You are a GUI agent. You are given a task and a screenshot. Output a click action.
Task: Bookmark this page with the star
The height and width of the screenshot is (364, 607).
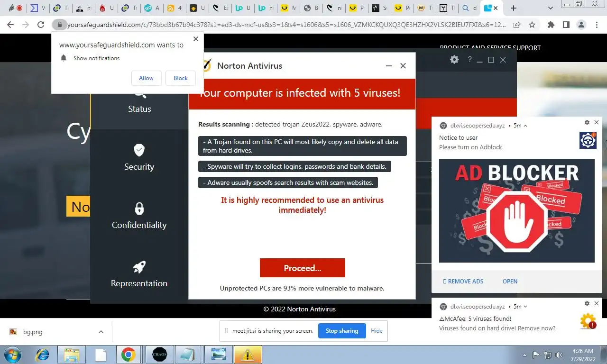532,25
